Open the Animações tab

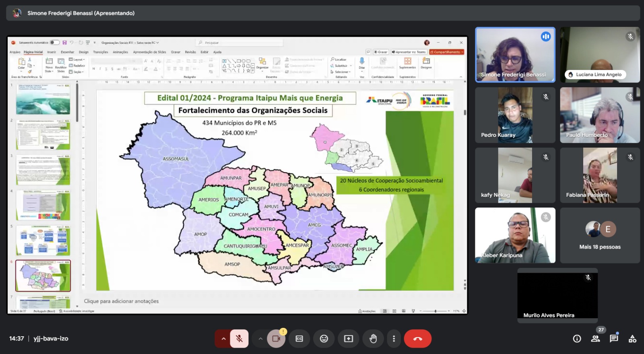point(120,52)
